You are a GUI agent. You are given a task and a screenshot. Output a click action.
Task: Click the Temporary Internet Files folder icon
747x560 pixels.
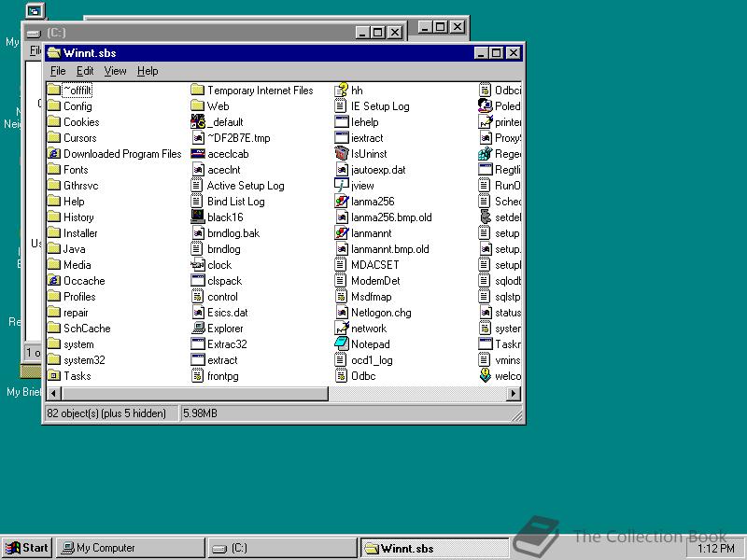point(198,90)
